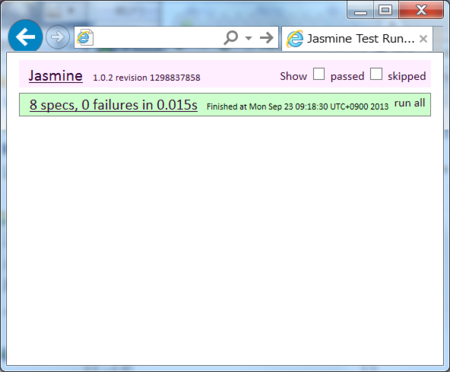The image size is (450, 372).
Task: Select the Jasmine Test Run tab
Action: coord(357,39)
